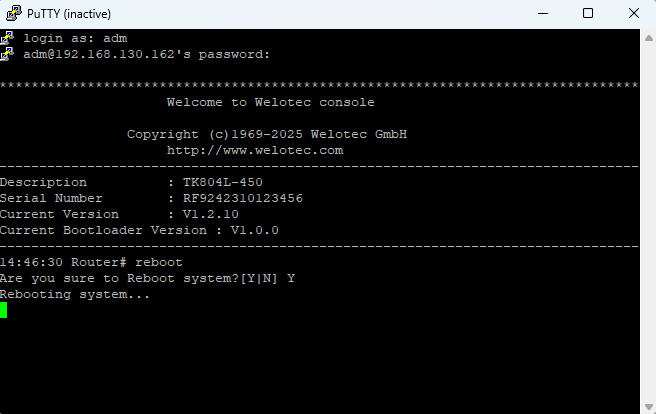Maximize the PuTTY window
This screenshot has width=656, height=414.
(x=588, y=14)
